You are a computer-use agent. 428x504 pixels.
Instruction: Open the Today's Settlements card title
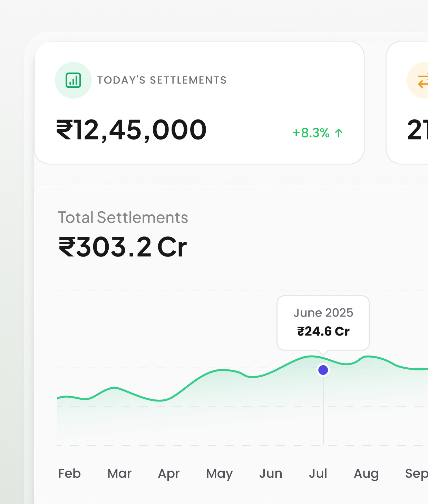(162, 80)
